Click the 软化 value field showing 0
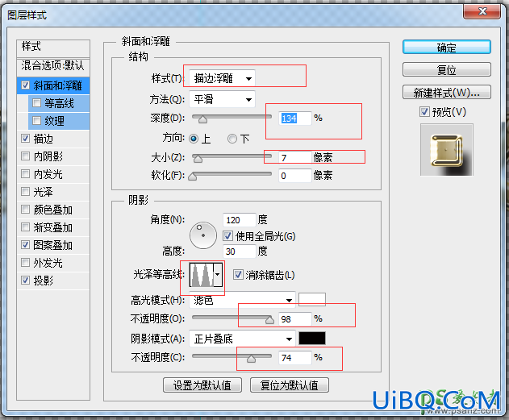 click(294, 176)
